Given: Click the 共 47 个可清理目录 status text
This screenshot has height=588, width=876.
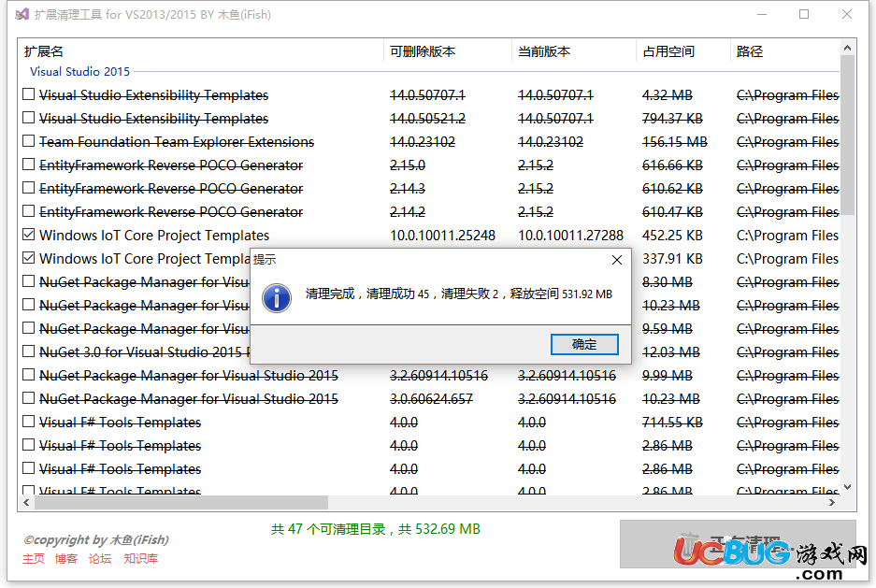Looking at the screenshot, I should click(376, 529).
